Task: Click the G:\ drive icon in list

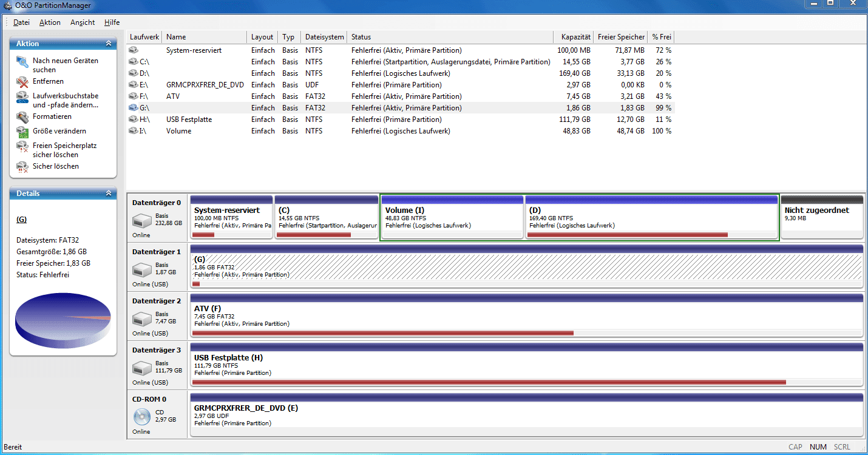Action: coord(134,108)
